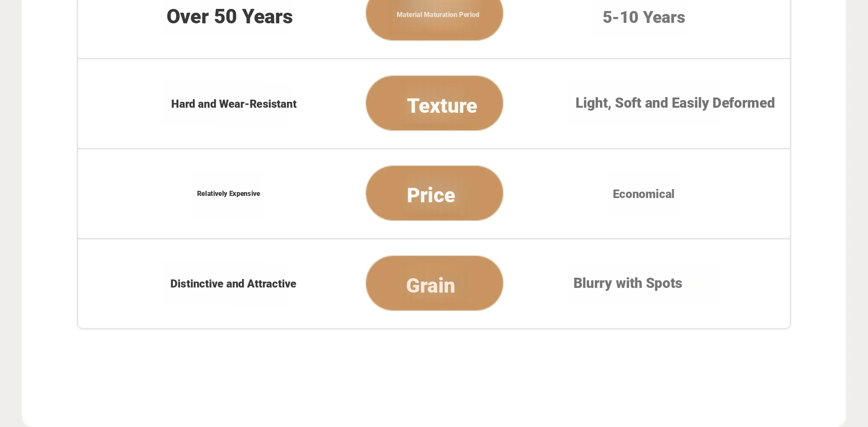Screen dimensions: 868x427
Task: Click the 'Relatively Expensive' label
Action: tap(228, 194)
